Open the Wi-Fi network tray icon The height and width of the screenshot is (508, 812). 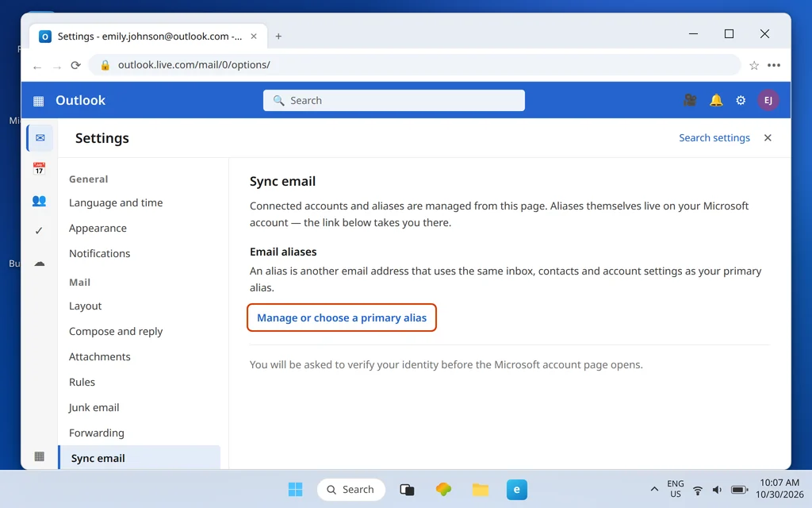(698, 490)
